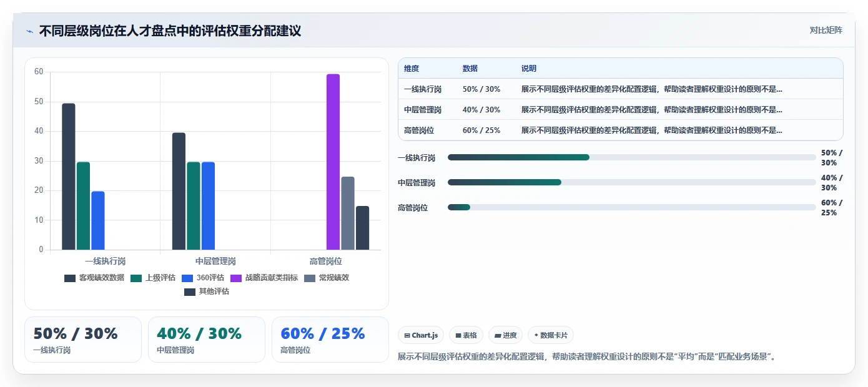Click the green 上级评估 bar for 一线执行岗

click(83, 206)
